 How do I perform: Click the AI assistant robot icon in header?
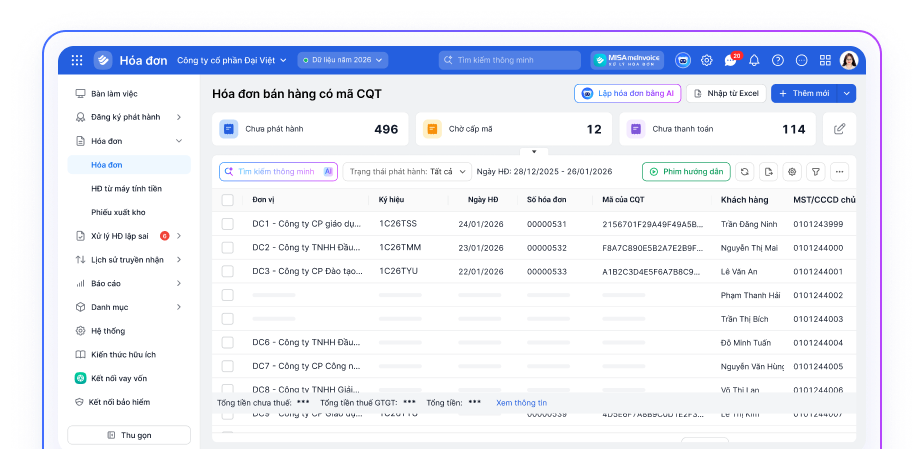[683, 60]
